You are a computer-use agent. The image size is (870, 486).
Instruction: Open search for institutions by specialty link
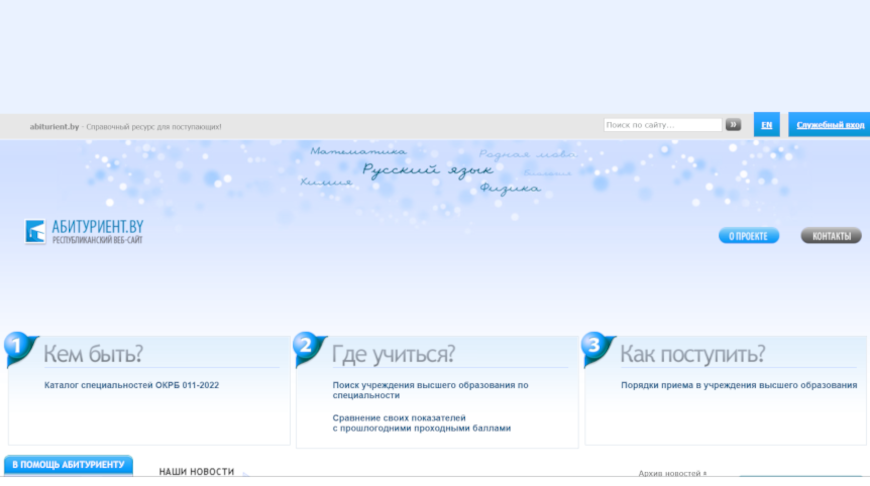click(x=430, y=390)
